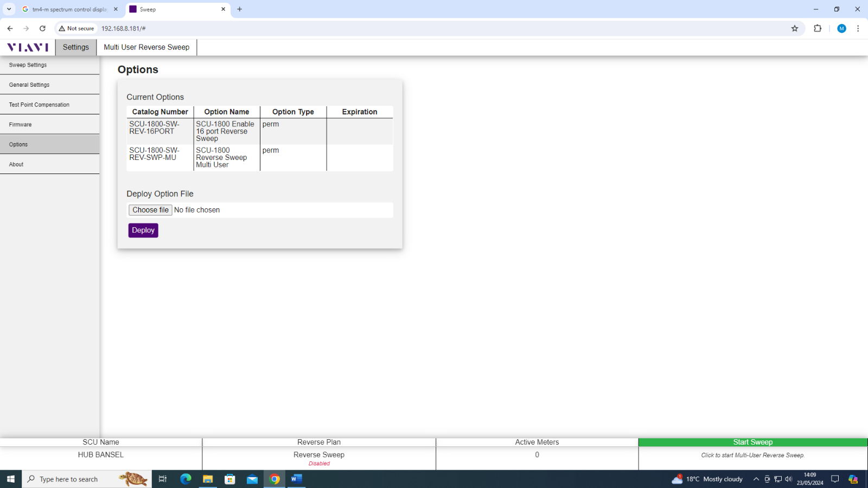This screenshot has height=488, width=868.
Task: Open Microsoft Edge from taskbar
Action: pyautogui.click(x=186, y=479)
